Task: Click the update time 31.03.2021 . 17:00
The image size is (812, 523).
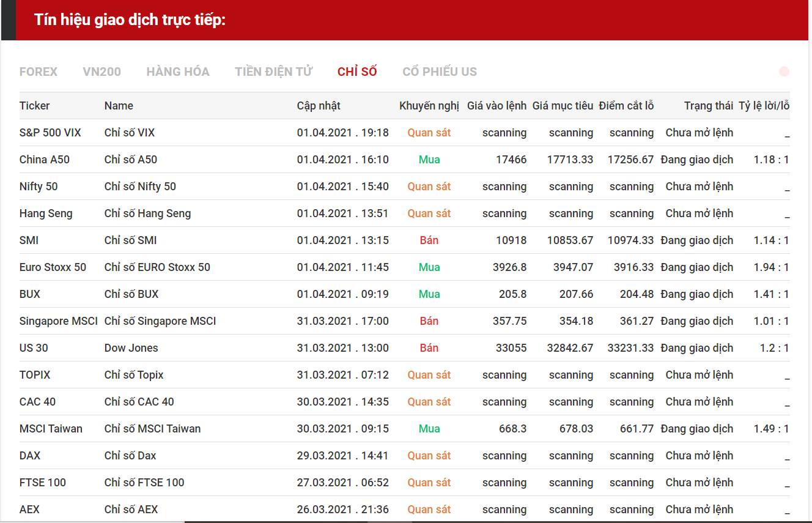Action: point(343,321)
